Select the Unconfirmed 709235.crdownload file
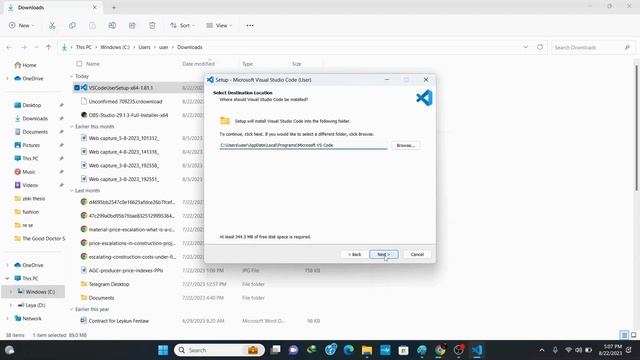The image size is (640, 360). click(x=125, y=102)
